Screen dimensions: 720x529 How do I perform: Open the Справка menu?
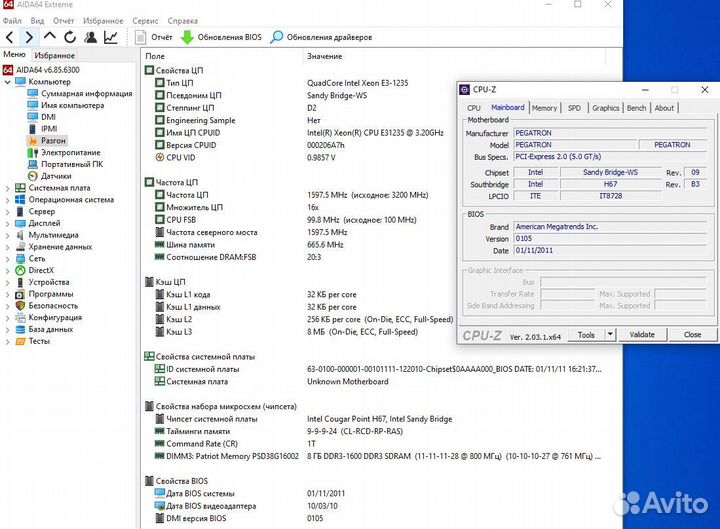click(x=183, y=21)
